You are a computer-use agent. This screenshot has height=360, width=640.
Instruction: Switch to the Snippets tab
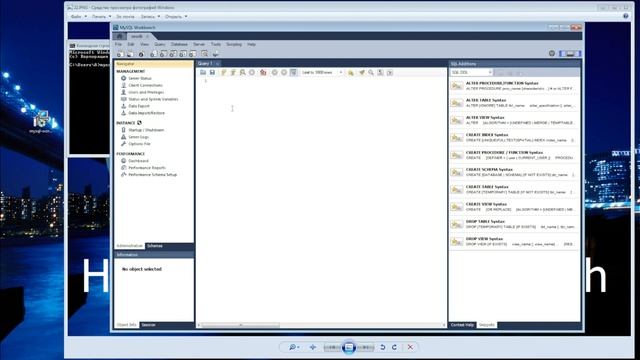point(487,325)
